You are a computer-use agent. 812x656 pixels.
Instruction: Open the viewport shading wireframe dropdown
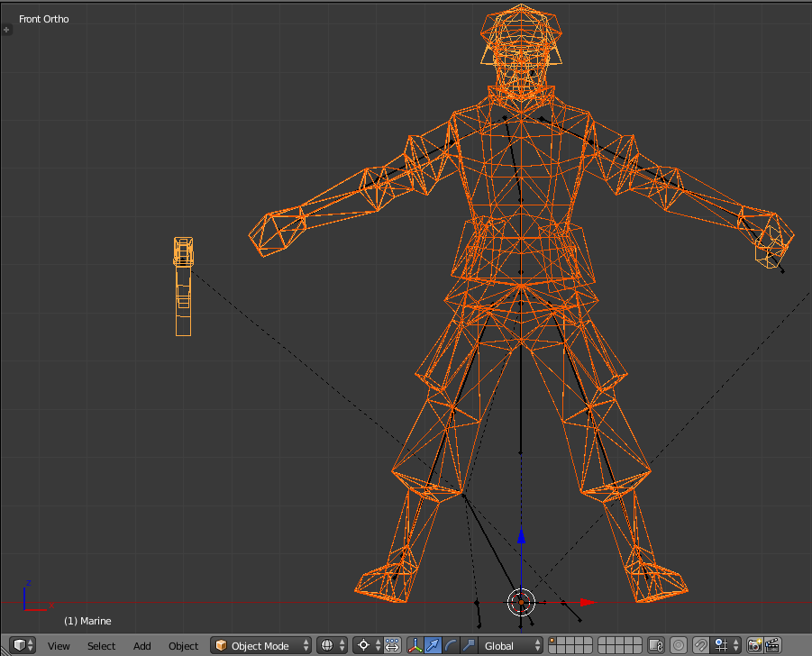point(332,646)
